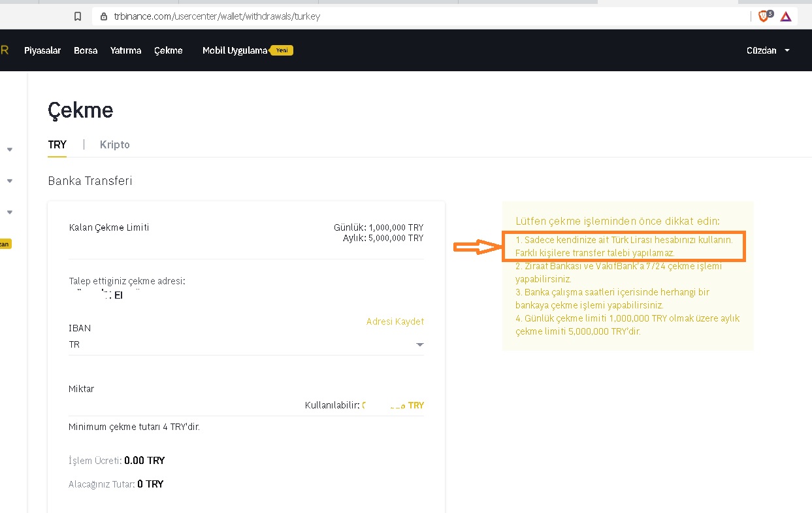Click the Mobil Uygulama link
The width and height of the screenshot is (812, 513).
pos(235,50)
